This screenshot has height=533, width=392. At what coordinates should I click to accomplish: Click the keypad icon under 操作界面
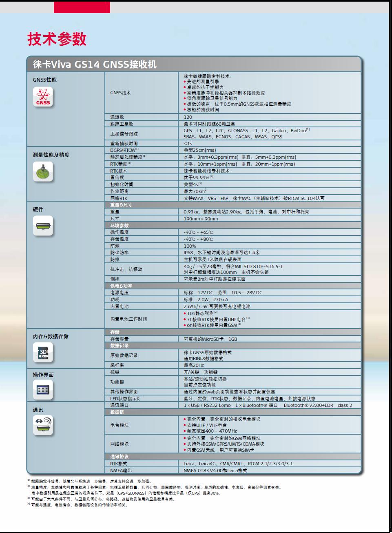point(43,390)
